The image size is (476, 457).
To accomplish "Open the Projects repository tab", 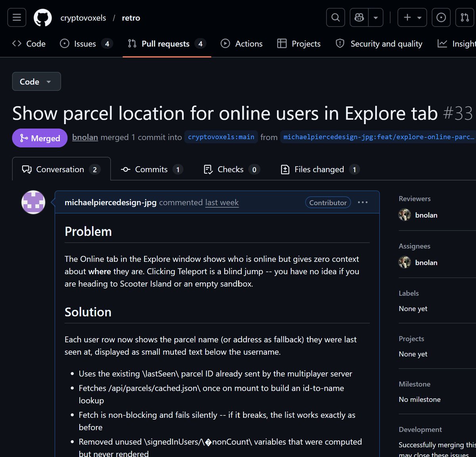I will pos(299,44).
